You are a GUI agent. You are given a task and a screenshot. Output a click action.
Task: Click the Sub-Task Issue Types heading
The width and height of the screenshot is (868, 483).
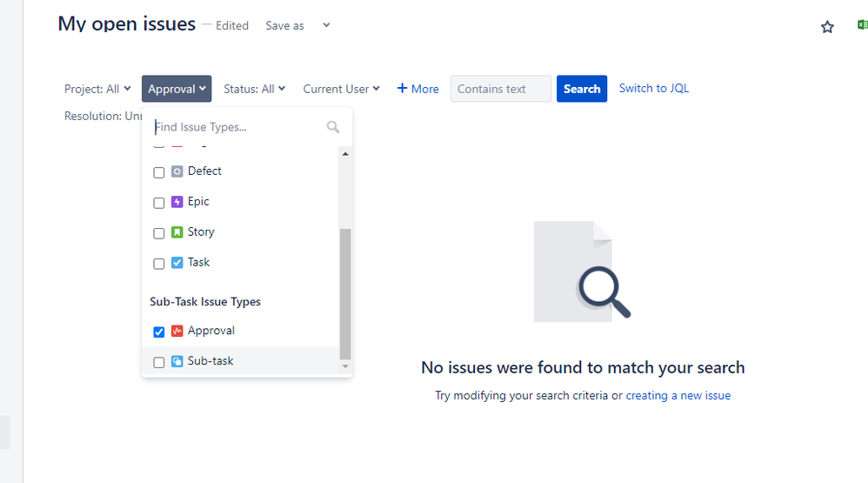tap(204, 302)
